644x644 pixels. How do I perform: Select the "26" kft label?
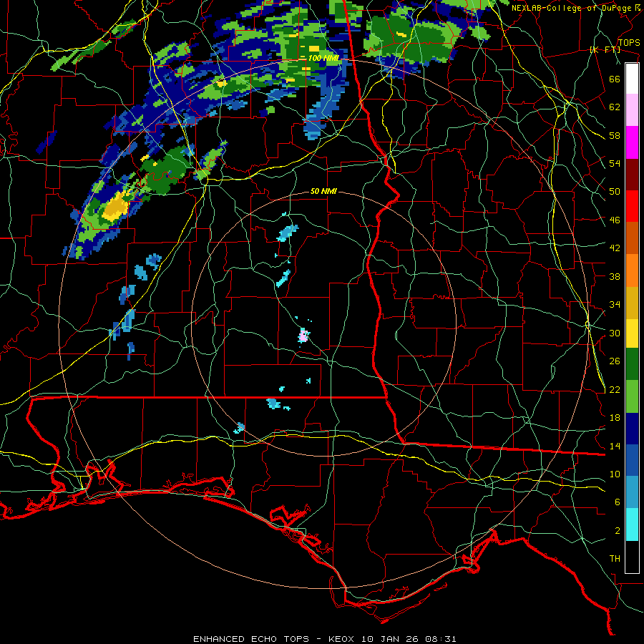615,361
